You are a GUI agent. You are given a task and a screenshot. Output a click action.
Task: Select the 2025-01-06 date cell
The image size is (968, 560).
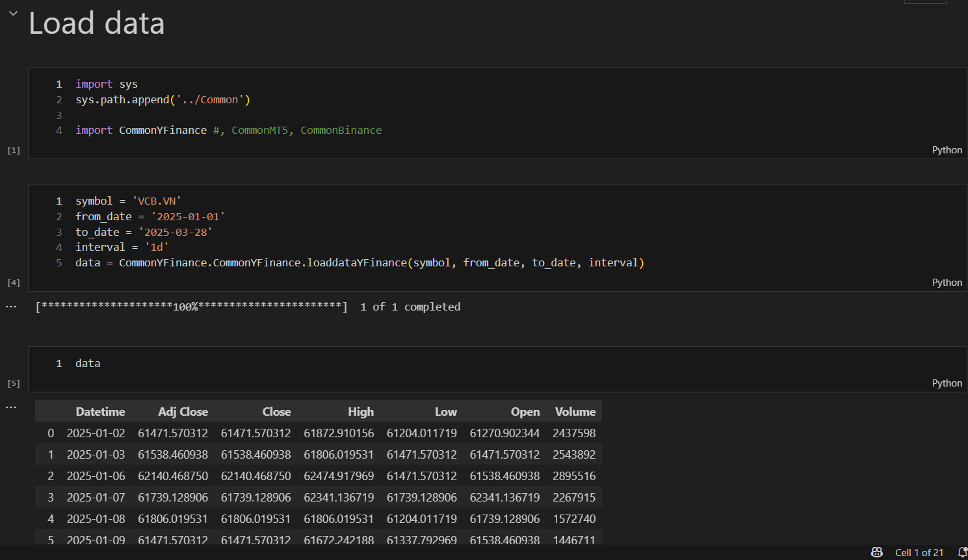(x=96, y=476)
